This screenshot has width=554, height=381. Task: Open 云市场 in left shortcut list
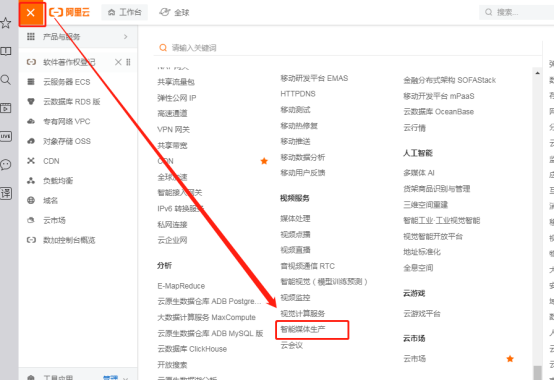54,221
